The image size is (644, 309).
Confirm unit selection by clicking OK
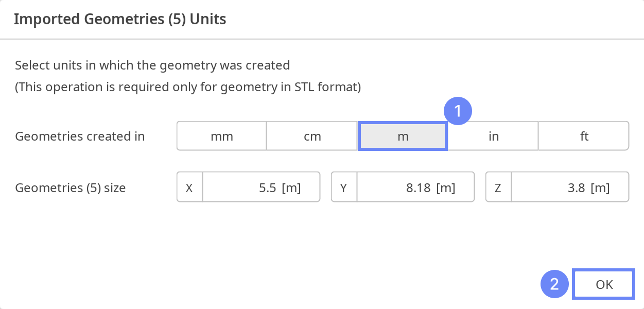pyautogui.click(x=603, y=284)
